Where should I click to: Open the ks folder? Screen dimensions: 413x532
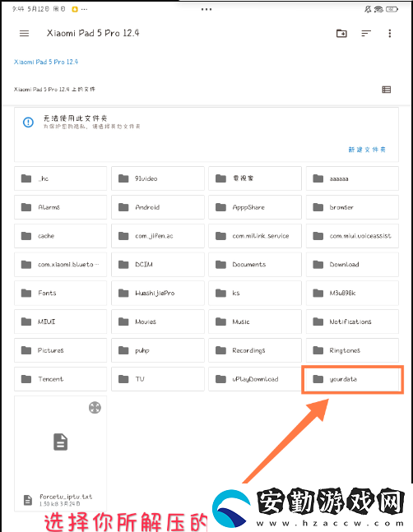coord(255,293)
